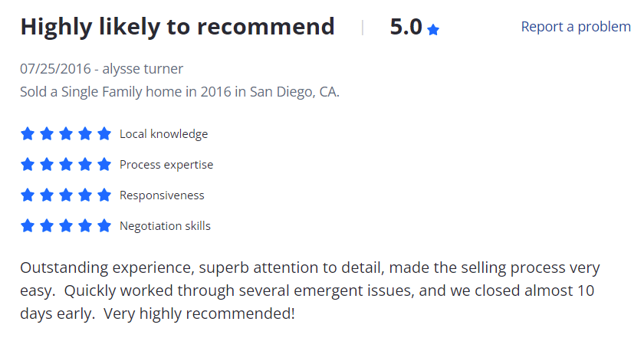Click fifth star of Responsiveness rating

coord(104,195)
